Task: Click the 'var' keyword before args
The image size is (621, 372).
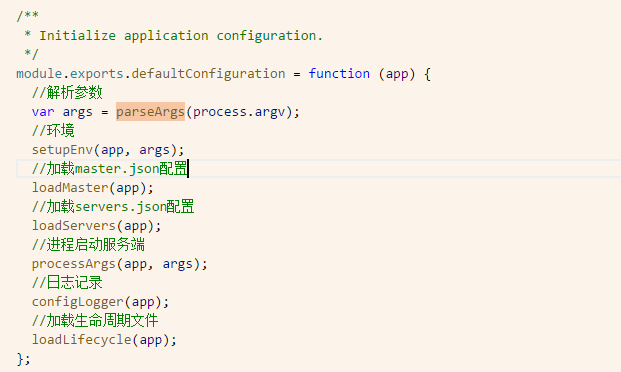Action: pos(43,112)
